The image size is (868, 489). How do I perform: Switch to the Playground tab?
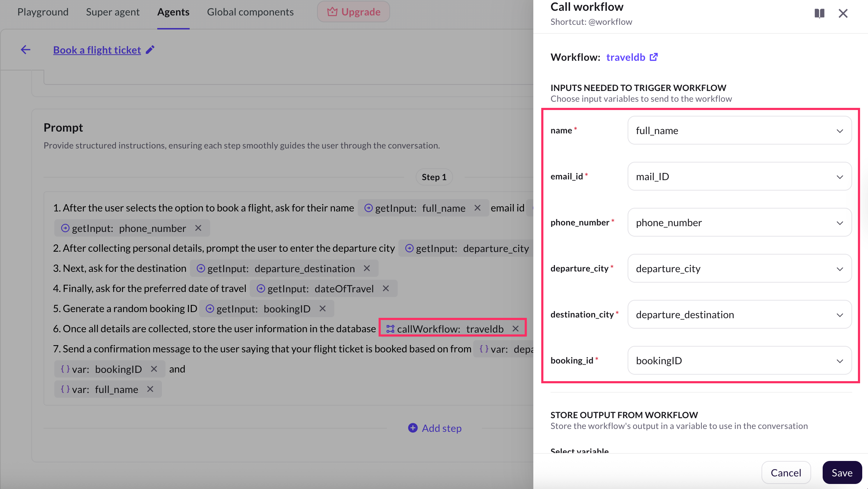pyautogui.click(x=43, y=12)
